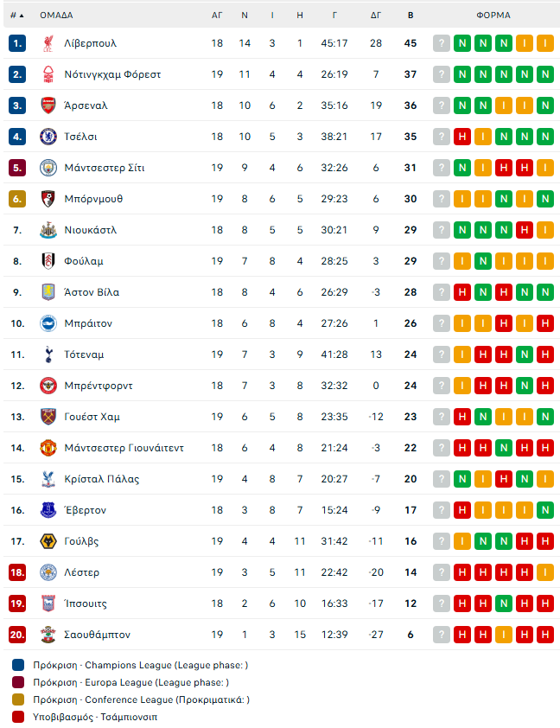Sort table by the # rank column
Screen dimensions: 560x728
coord(16,15)
